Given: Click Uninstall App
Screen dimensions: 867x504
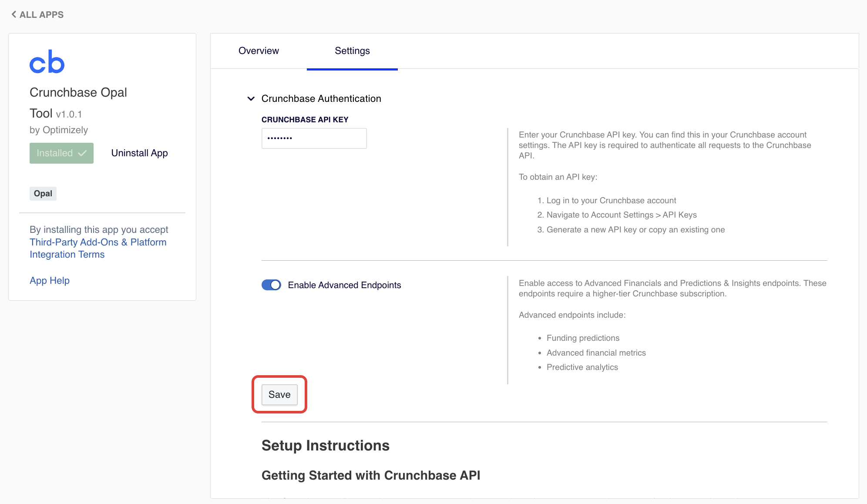Looking at the screenshot, I should click(139, 153).
